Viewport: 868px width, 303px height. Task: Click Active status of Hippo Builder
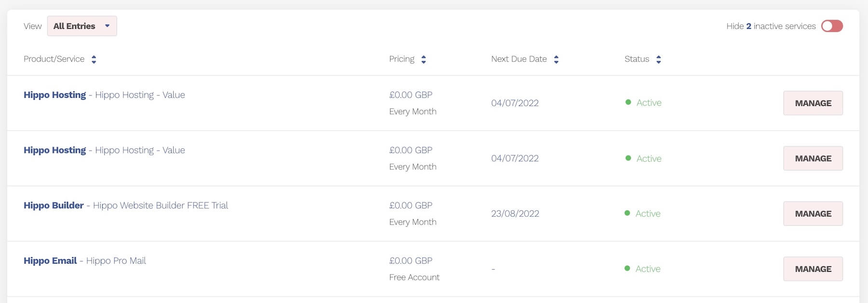point(648,213)
